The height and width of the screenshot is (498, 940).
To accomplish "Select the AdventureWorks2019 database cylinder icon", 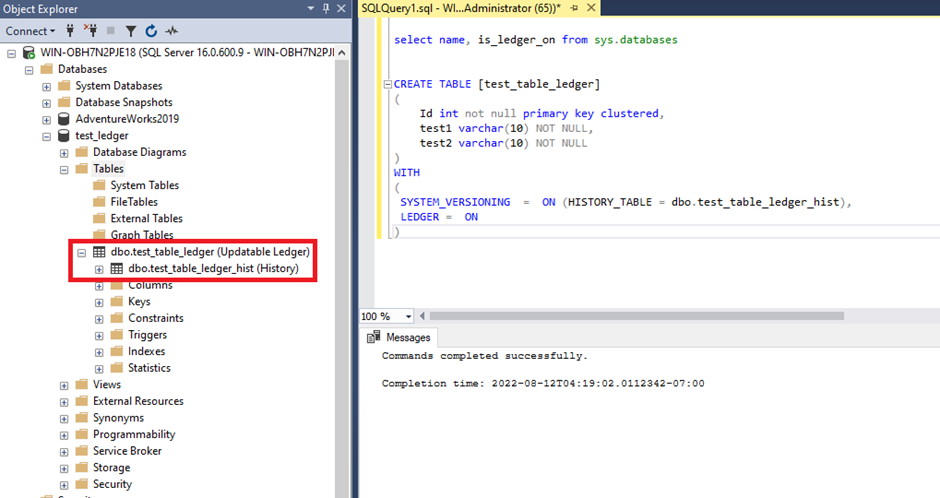I will point(64,119).
